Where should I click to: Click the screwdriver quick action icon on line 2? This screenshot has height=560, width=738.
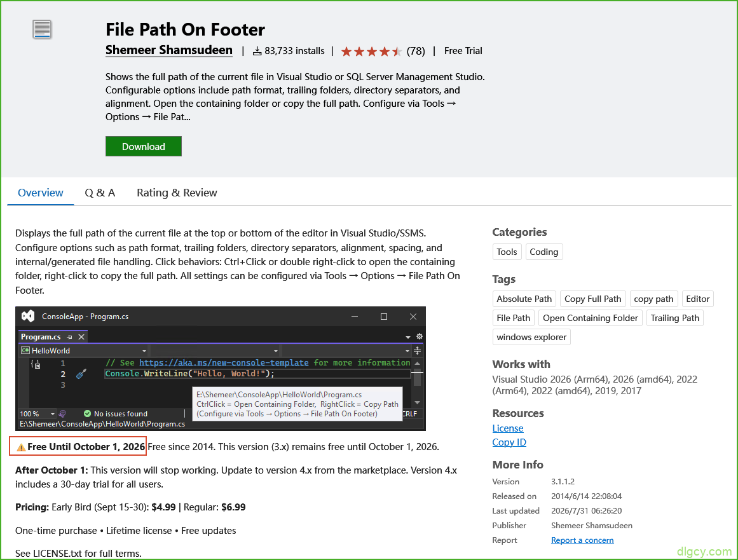(81, 374)
